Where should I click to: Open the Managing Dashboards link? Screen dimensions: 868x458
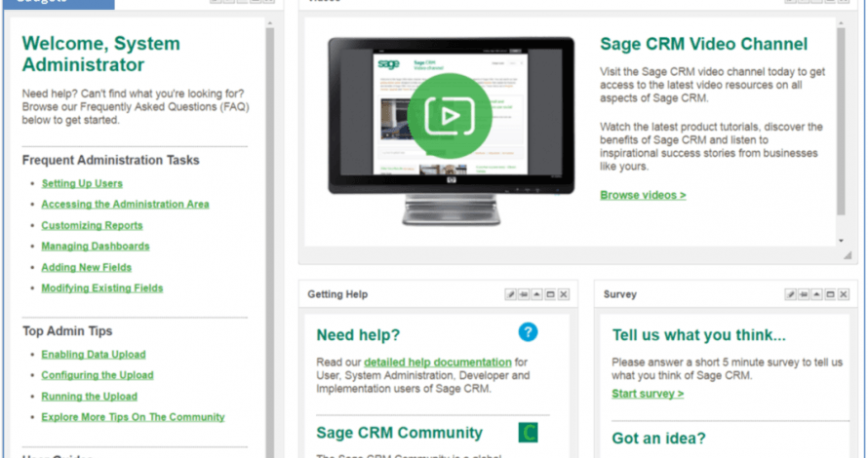(96, 247)
